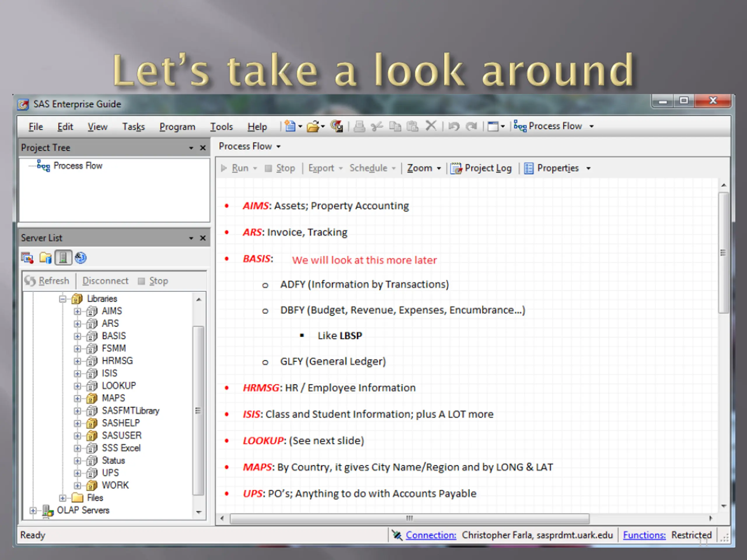Click the Connection link in status bar
Screen dimensions: 747x560
pos(431,535)
